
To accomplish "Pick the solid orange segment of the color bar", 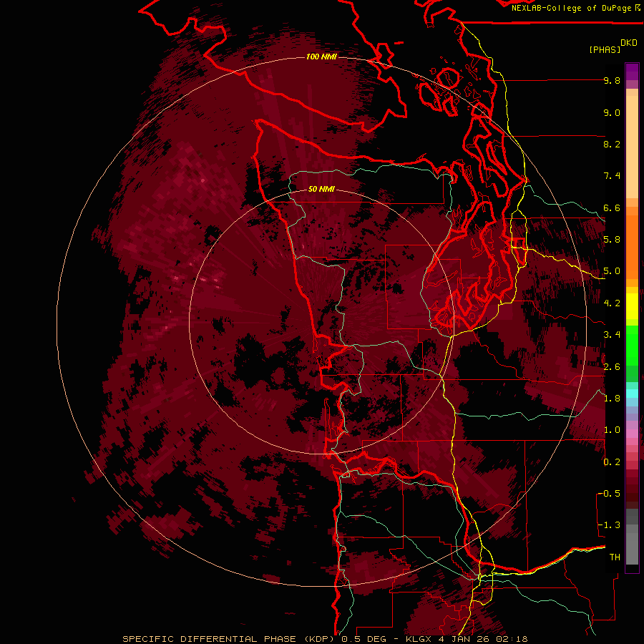I will [x=632, y=247].
